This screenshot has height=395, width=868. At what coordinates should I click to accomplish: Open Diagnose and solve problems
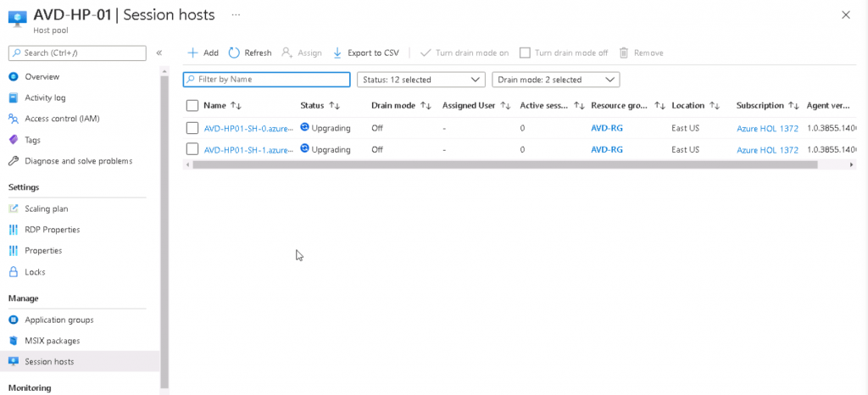click(79, 161)
